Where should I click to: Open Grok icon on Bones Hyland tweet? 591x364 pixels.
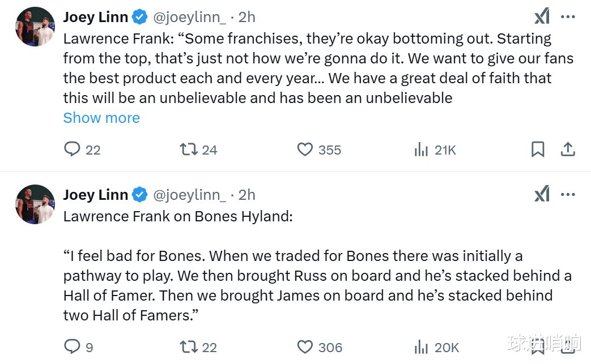point(542,195)
